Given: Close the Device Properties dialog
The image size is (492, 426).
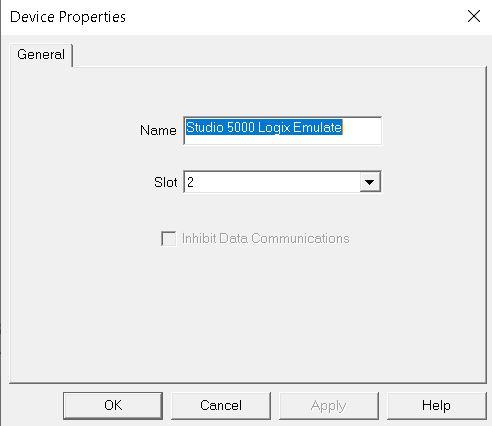Looking at the screenshot, I should (x=474, y=16).
